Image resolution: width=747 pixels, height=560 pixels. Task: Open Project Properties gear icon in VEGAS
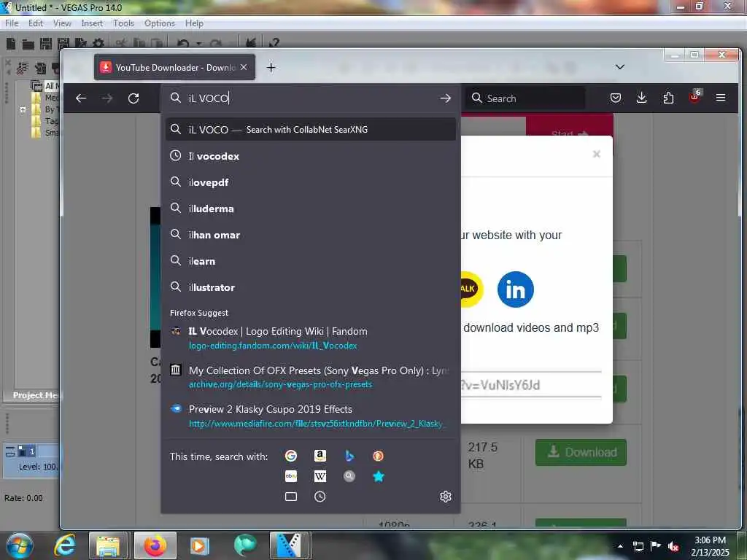(x=98, y=44)
